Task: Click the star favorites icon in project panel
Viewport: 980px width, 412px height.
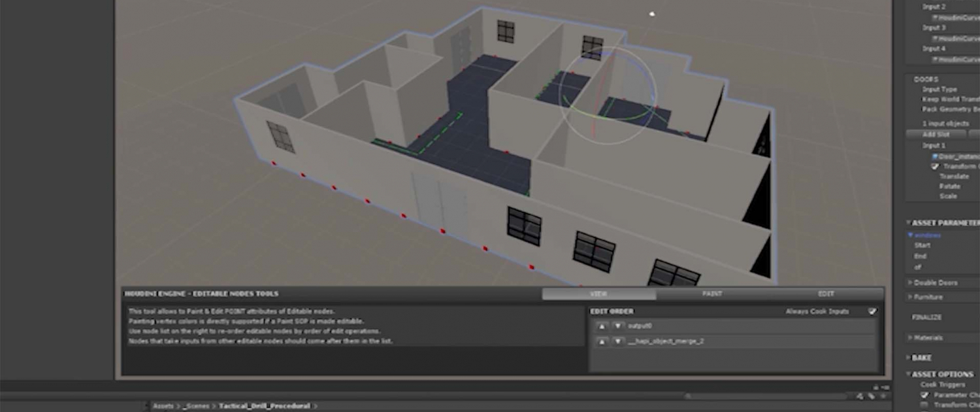Action: coord(882,396)
